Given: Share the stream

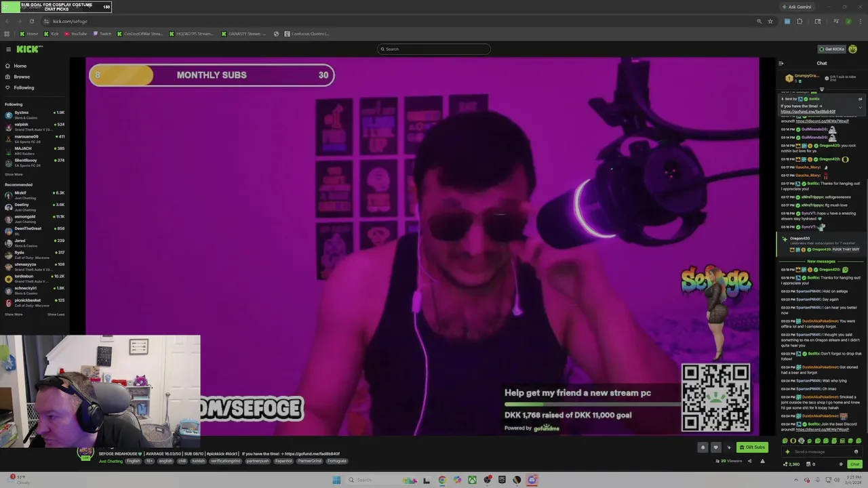Looking at the screenshot, I should point(749,461).
